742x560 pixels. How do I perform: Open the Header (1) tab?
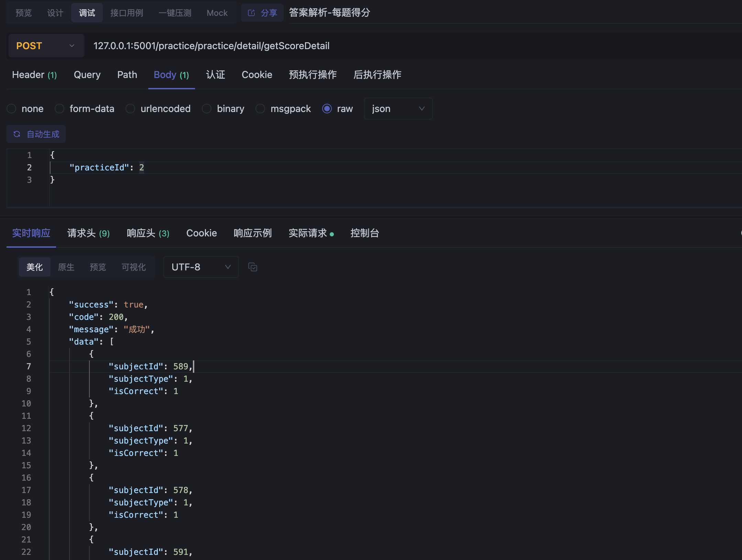(x=34, y=75)
